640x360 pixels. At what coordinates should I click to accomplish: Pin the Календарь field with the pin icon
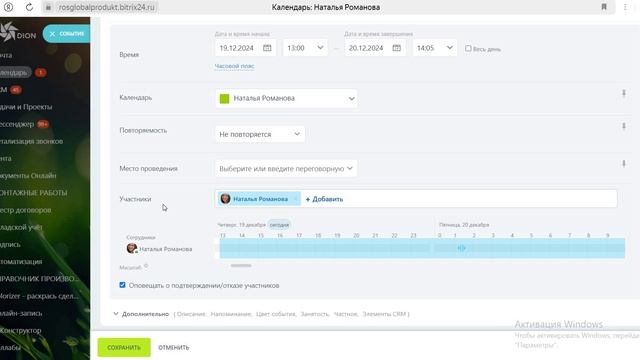[x=624, y=93]
